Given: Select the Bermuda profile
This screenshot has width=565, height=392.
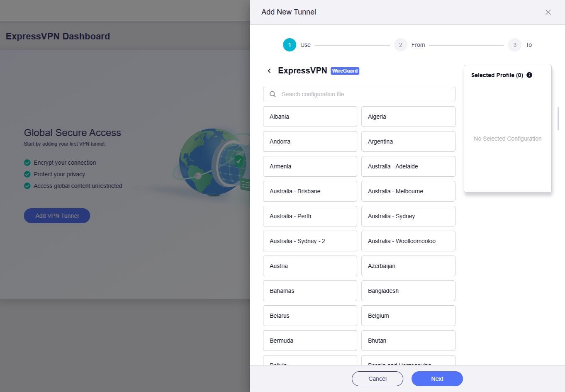Looking at the screenshot, I should pos(310,341).
